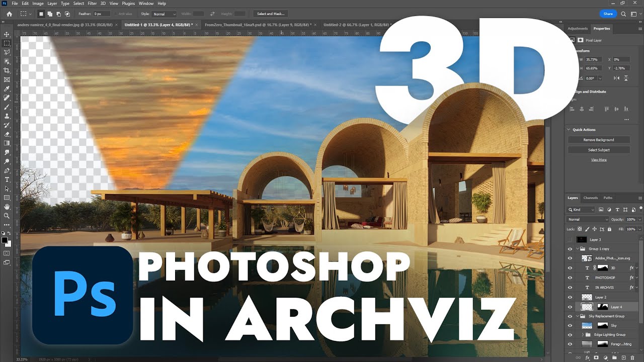Open the View More link
The image size is (644, 362).
tap(599, 160)
